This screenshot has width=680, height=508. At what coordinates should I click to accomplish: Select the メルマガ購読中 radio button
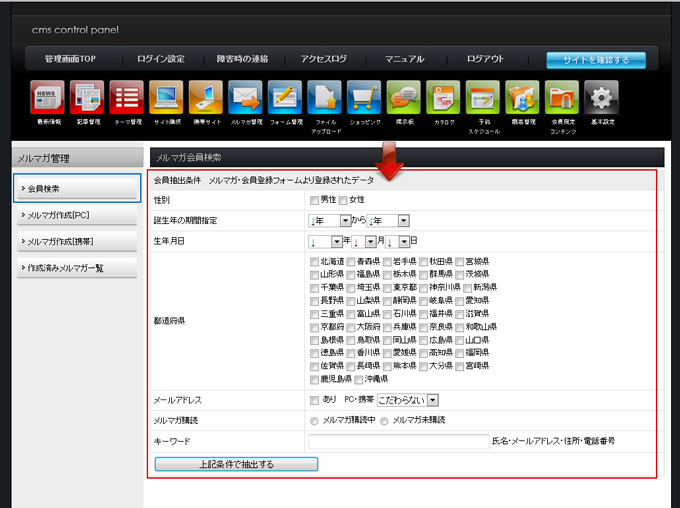pyautogui.click(x=315, y=420)
